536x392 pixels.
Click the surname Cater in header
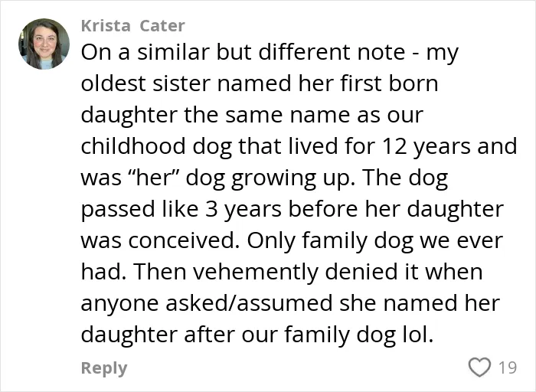click(162, 26)
